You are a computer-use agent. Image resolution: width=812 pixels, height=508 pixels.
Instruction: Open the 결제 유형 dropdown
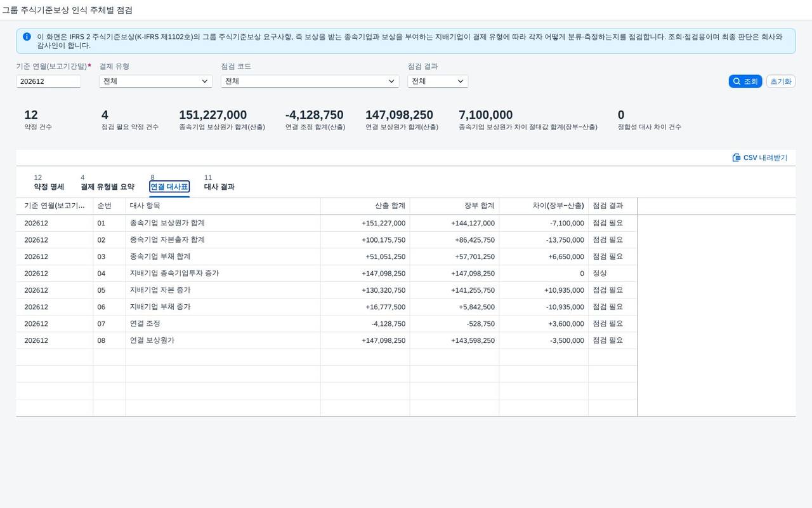pyautogui.click(x=155, y=81)
